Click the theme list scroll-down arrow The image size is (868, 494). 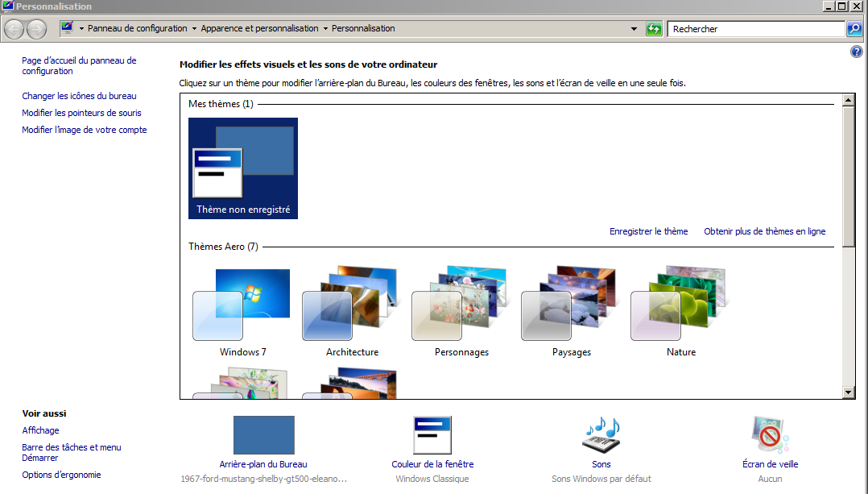tap(848, 392)
